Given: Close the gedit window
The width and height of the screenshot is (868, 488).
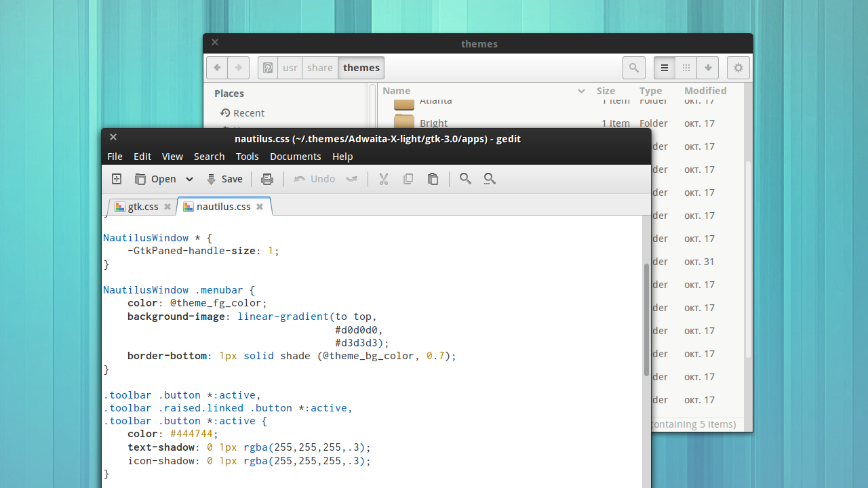Looking at the screenshot, I should [x=113, y=137].
